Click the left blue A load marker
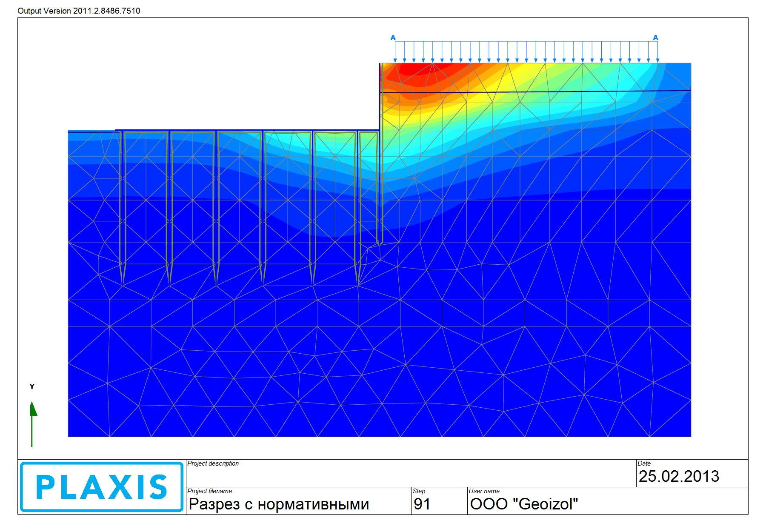Screen dimensions: 766x532 click(x=393, y=38)
